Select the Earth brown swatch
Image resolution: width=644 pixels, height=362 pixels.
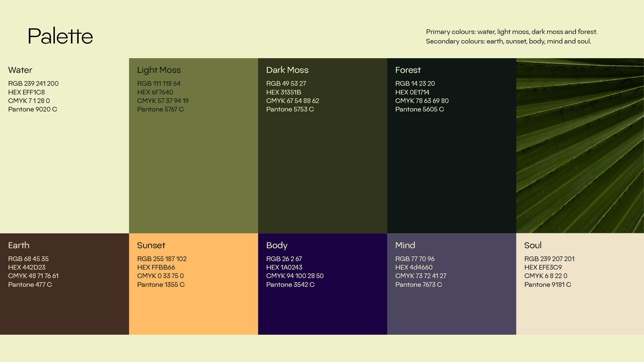(64, 309)
